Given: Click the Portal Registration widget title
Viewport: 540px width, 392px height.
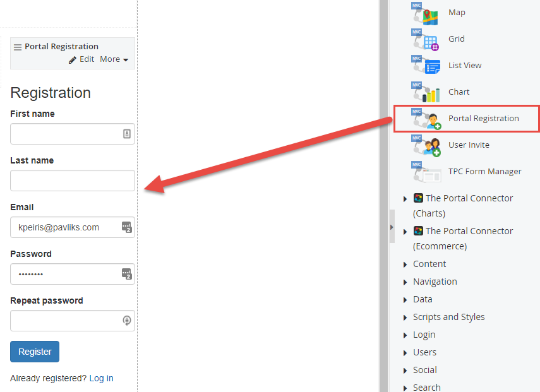Looking at the screenshot, I should 62,47.
